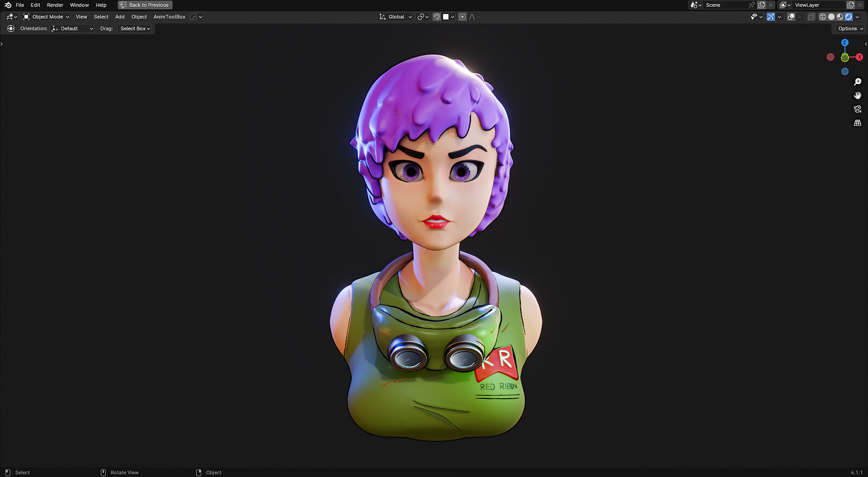Click the ViewLayer name field
This screenshot has width=868, height=477.
coord(819,5)
